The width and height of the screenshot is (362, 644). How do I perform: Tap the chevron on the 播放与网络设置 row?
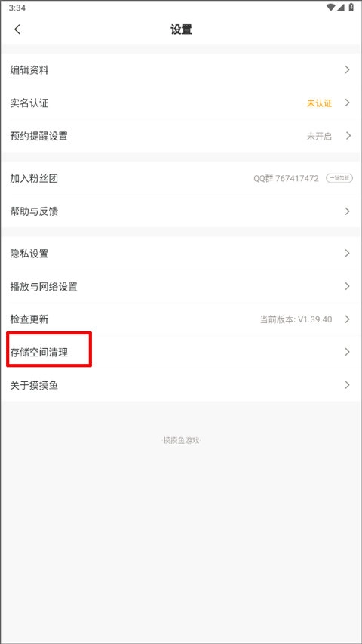(x=347, y=286)
